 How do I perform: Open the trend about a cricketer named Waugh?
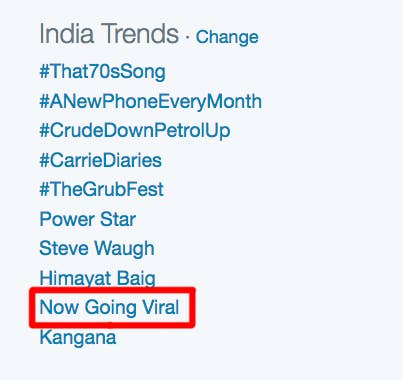click(97, 249)
